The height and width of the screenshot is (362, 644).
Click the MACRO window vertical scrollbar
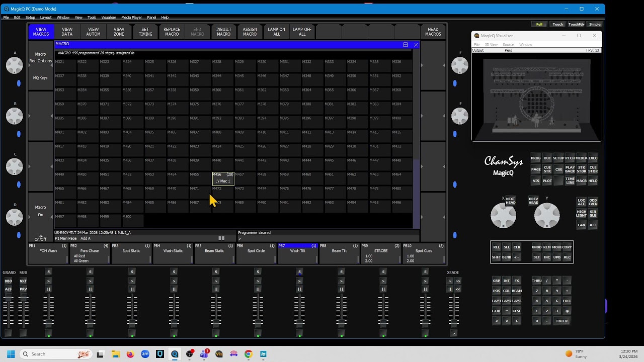(x=416, y=194)
